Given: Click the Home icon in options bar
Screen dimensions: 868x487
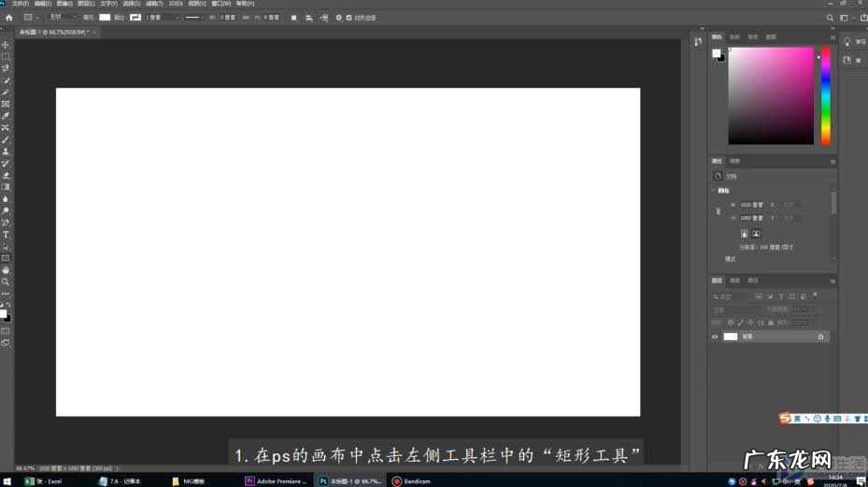Looking at the screenshot, I should [8, 18].
